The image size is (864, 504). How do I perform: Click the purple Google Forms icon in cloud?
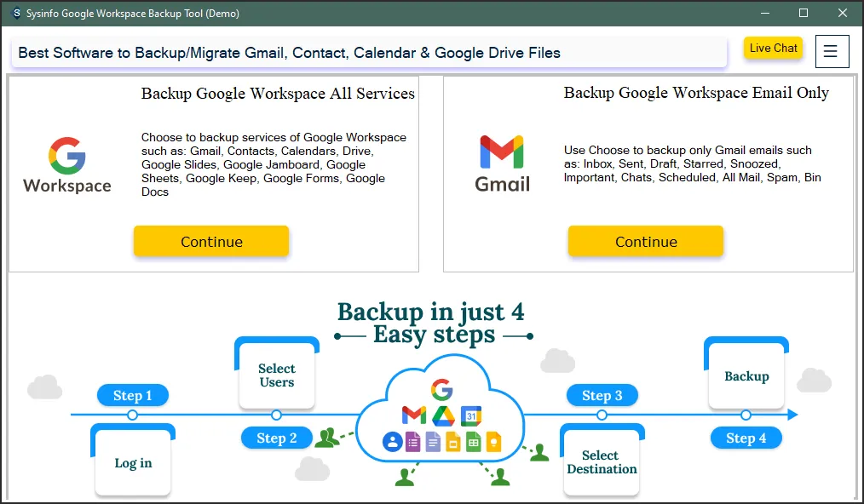pyautogui.click(x=412, y=442)
